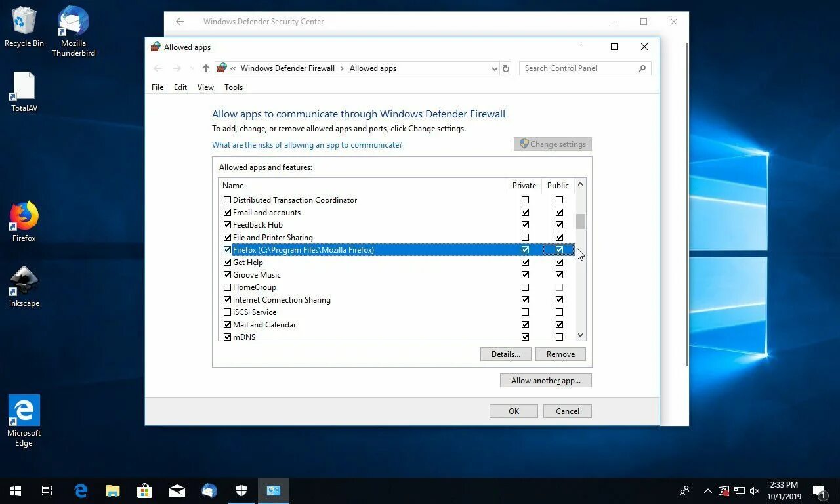Click the back arrow in Allowed apps
The height and width of the screenshot is (504, 840).
click(x=157, y=68)
